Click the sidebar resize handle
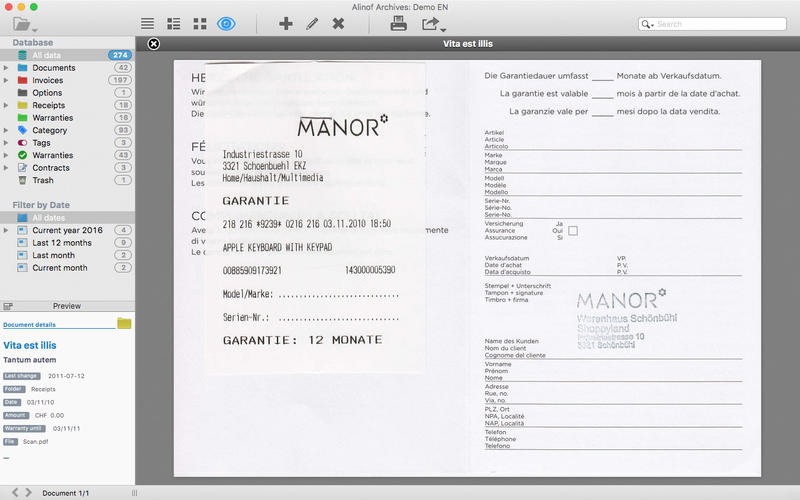Screen dimensions: 800x500 click(134, 493)
